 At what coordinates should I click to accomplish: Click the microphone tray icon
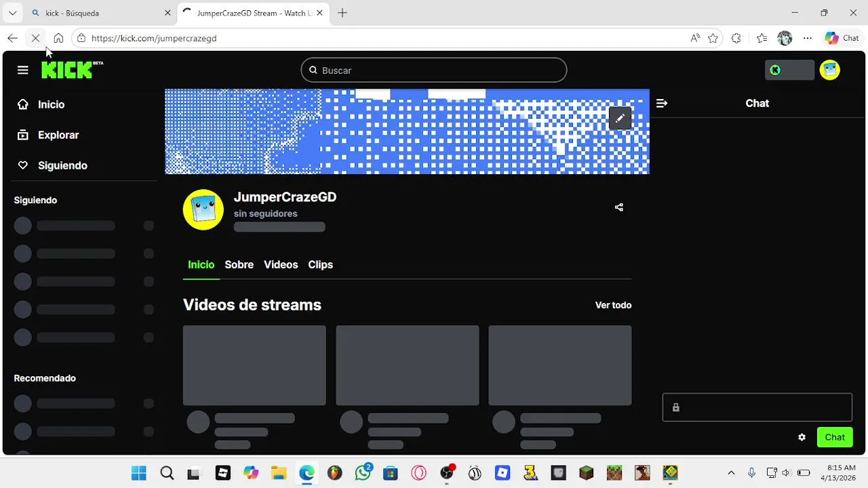tap(751, 472)
